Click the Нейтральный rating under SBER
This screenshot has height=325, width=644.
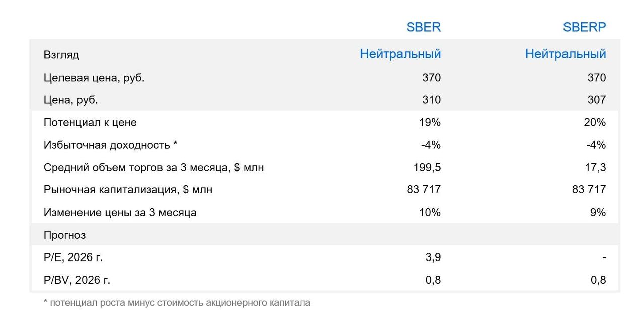400,54
